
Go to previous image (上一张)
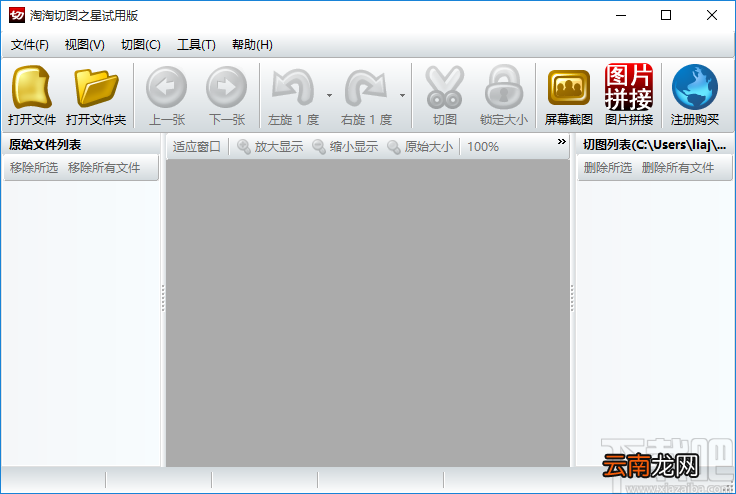(167, 95)
